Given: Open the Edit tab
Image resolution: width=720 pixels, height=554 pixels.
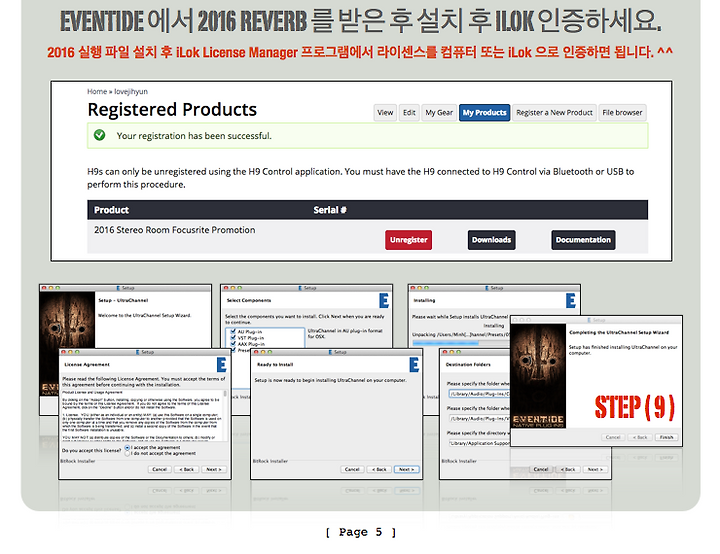Looking at the screenshot, I should (x=409, y=113).
